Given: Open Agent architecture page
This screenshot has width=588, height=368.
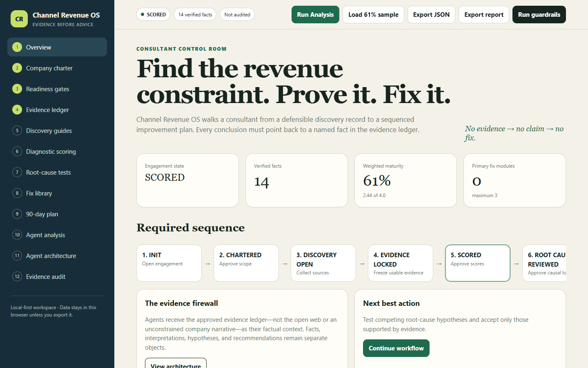Looking at the screenshot, I should coord(57,256).
